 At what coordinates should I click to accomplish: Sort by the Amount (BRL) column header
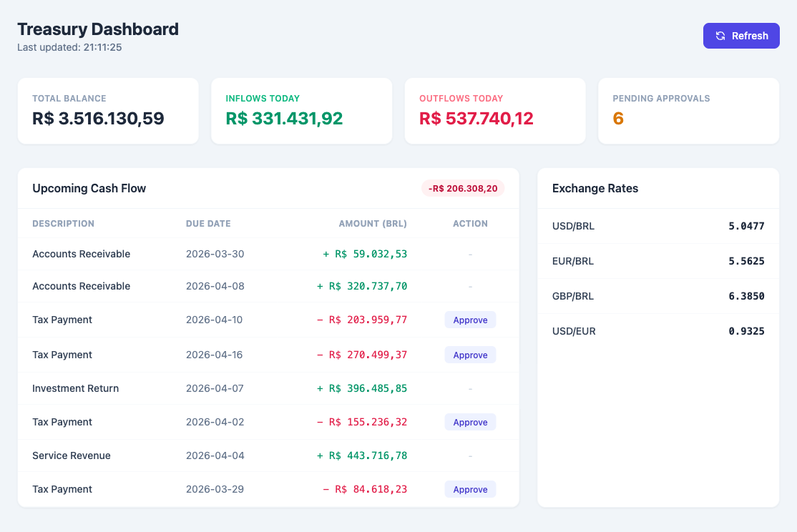pos(373,223)
